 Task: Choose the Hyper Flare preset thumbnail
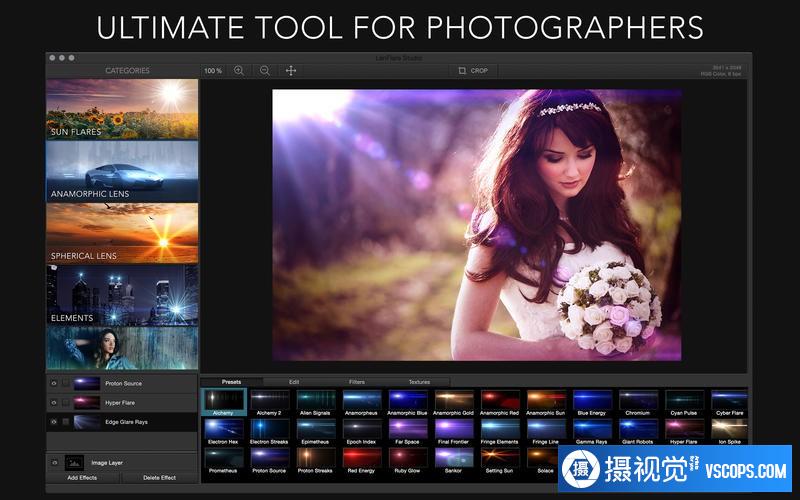coord(684,432)
